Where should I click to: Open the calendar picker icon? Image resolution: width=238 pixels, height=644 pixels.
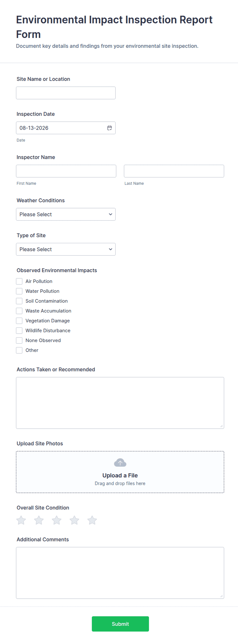(110, 128)
